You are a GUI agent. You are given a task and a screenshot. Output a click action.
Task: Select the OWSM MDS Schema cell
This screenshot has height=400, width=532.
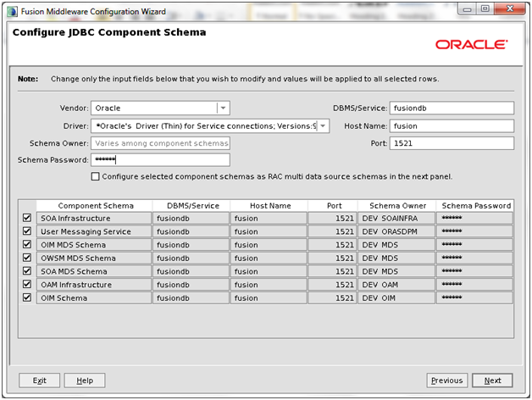[x=94, y=258]
